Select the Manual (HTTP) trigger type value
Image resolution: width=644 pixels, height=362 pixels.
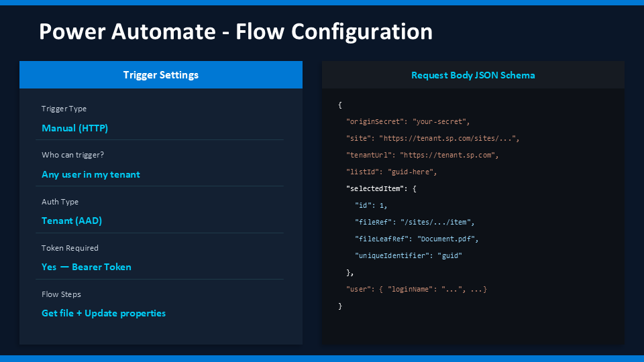74,128
